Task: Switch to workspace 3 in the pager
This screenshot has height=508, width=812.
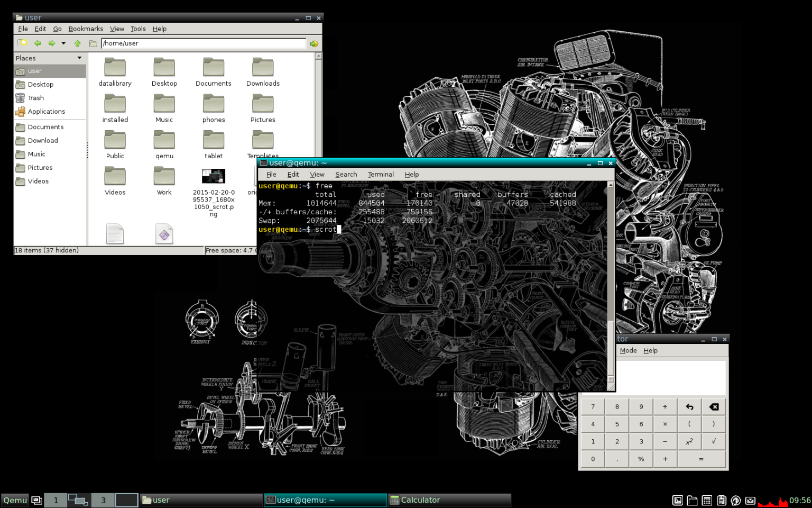Action: pos(103,500)
